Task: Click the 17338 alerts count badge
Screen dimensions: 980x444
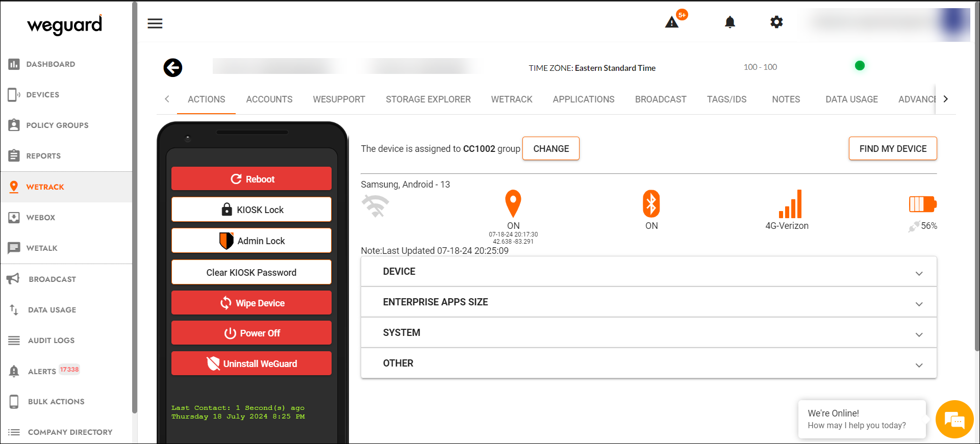Action: tap(69, 370)
